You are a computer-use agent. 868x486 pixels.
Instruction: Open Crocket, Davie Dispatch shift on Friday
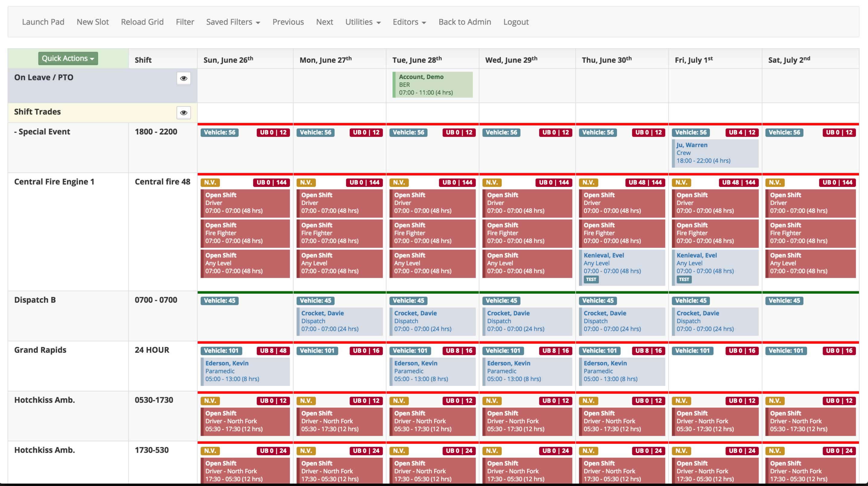(x=715, y=321)
